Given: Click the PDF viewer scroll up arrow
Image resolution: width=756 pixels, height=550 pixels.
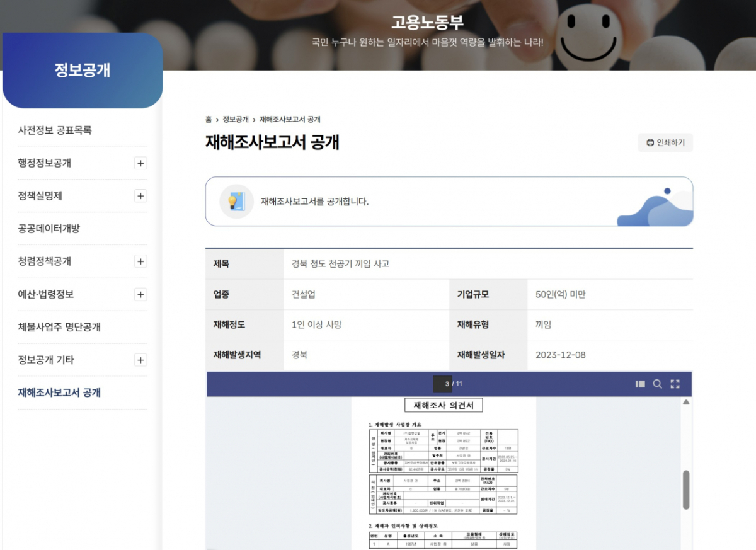Looking at the screenshot, I should pos(686,402).
